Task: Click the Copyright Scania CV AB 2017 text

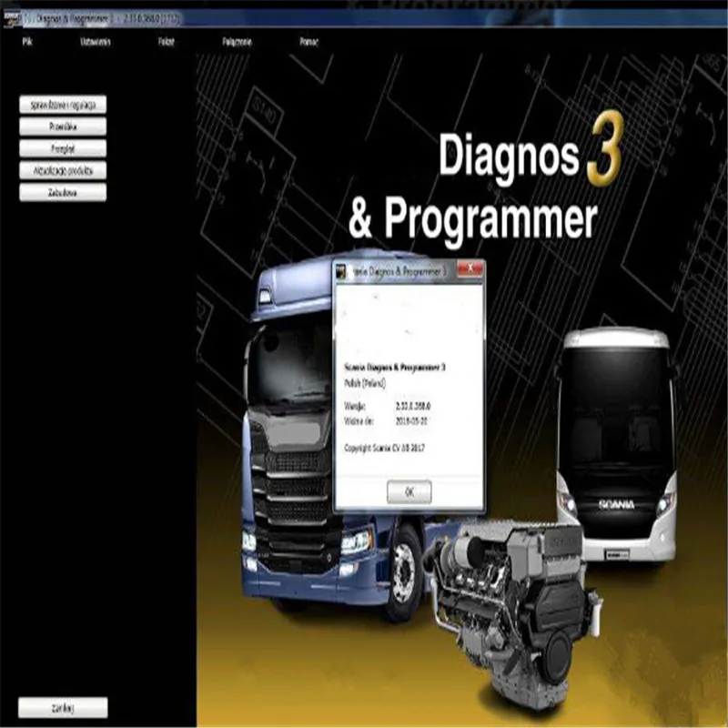Action: [384, 448]
